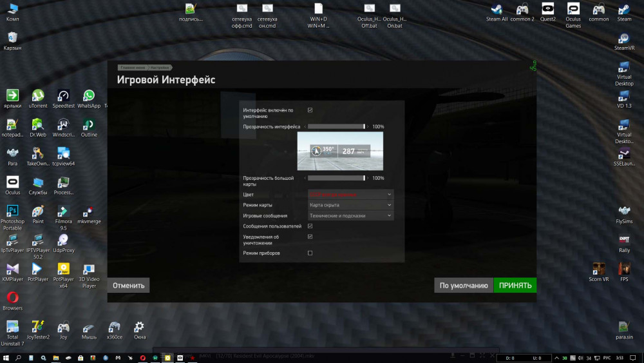The height and width of the screenshot is (363, 644).
Task: Show hidden tray icons chevron
Action: coord(556,358)
